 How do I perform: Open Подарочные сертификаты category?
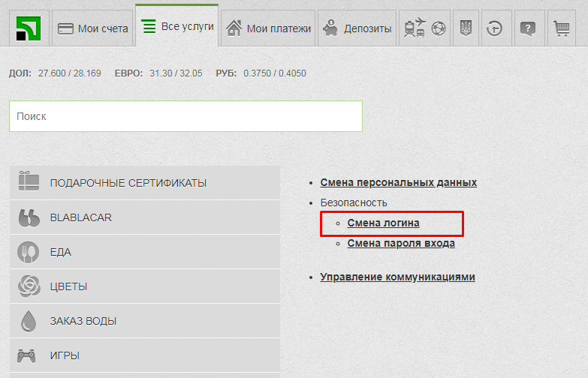click(x=145, y=183)
